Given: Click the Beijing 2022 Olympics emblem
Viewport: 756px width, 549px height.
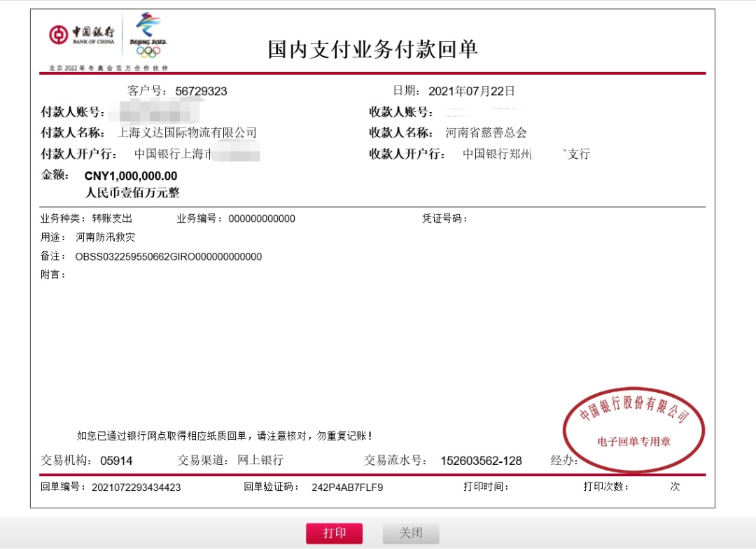Looking at the screenshot, I should coord(148,35).
